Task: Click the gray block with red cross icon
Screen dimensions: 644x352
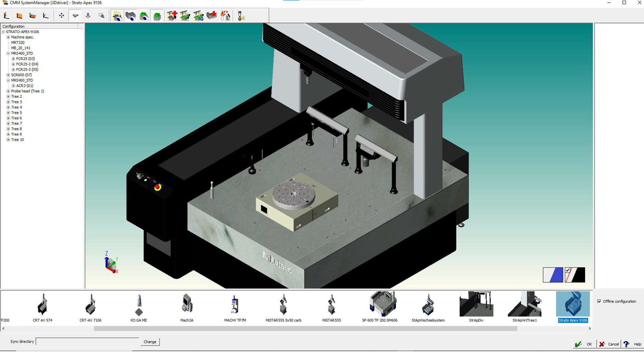Action: click(x=212, y=15)
